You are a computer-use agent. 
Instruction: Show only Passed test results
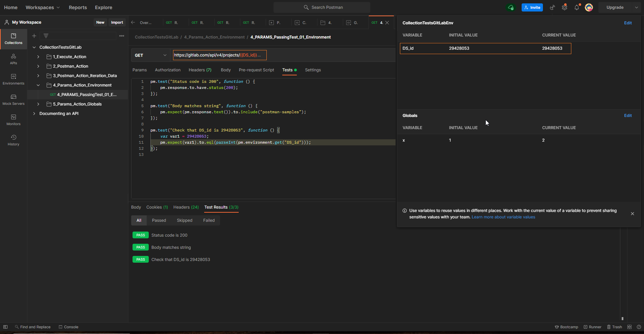click(159, 220)
